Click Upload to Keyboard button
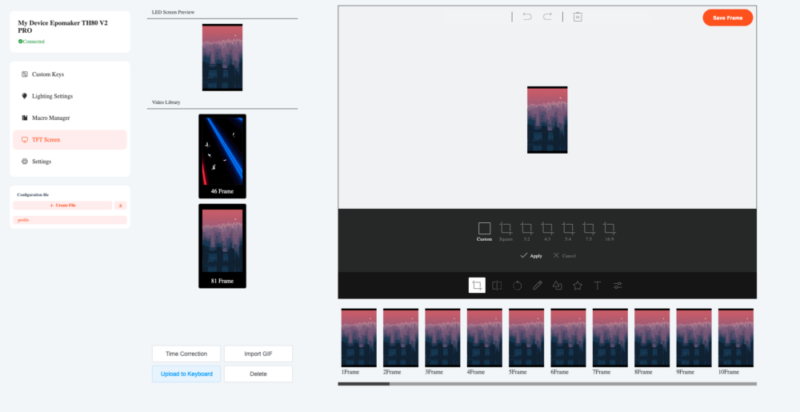The width and height of the screenshot is (800, 412). pos(186,373)
